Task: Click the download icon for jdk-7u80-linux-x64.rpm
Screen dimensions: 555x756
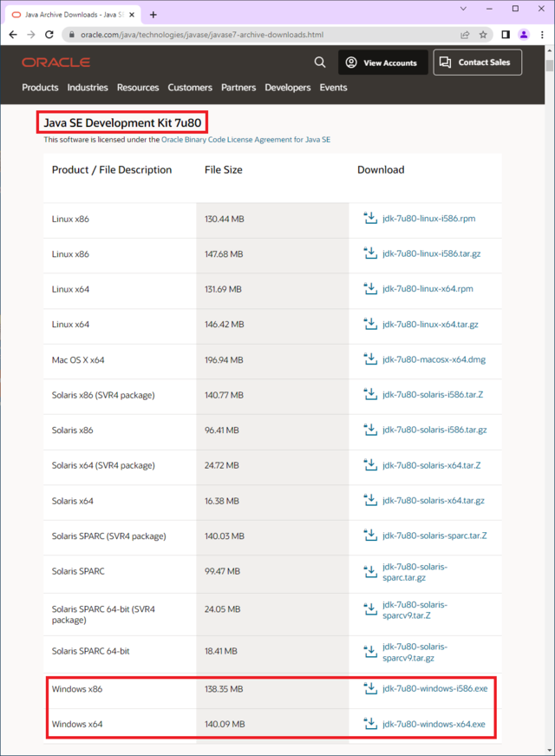Action: 370,288
